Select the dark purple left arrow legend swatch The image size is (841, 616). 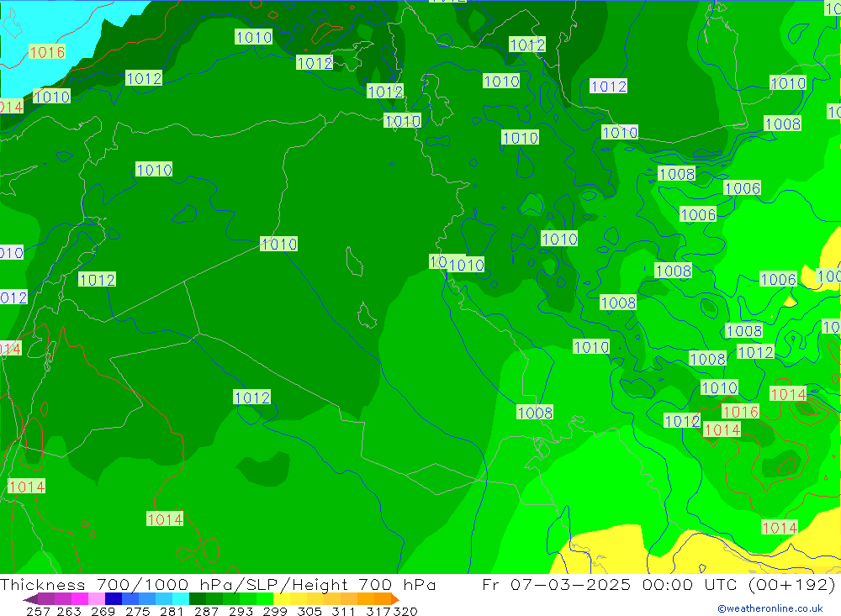30,599
